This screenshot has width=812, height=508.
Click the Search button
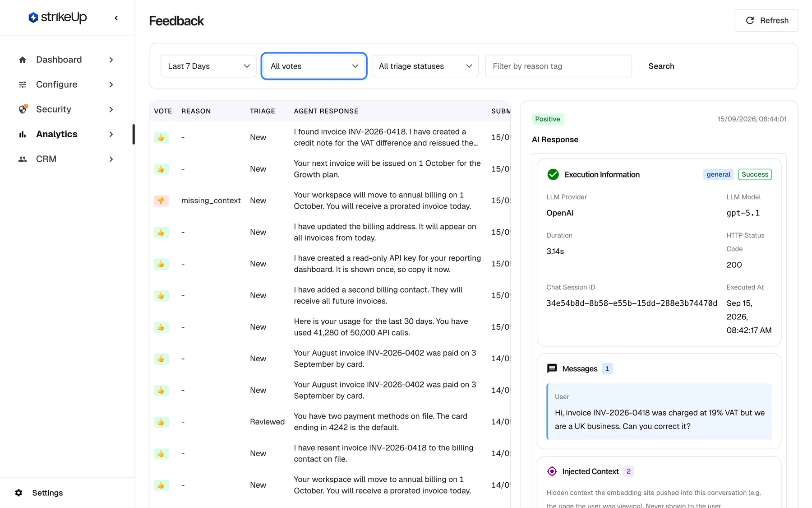click(x=661, y=66)
